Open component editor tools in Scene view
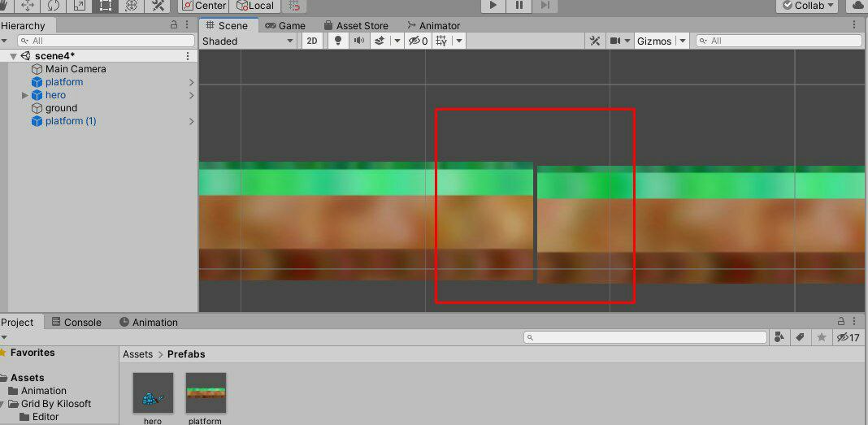 (595, 41)
